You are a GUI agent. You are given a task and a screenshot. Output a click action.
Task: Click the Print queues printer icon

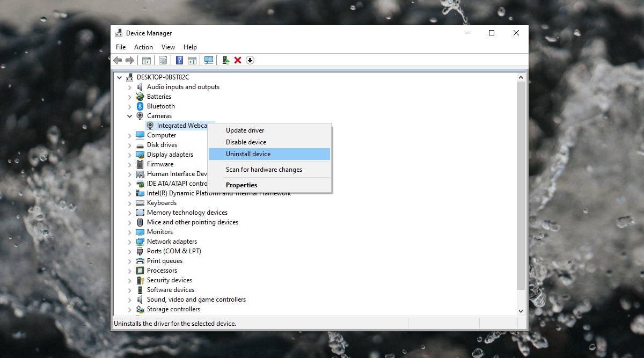tap(140, 261)
